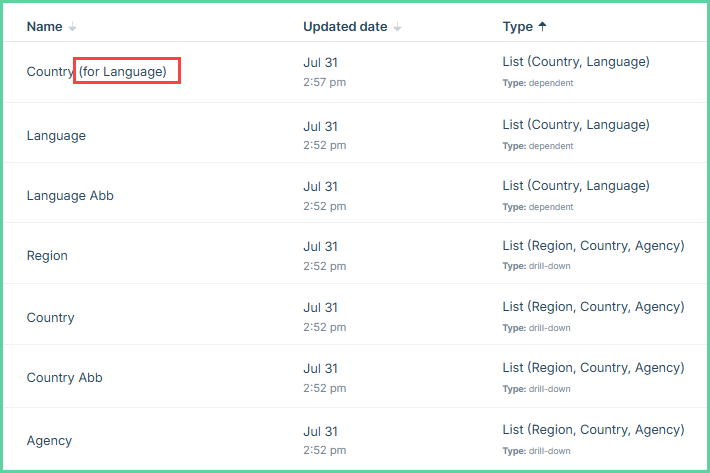Open the Country Abb property

[65, 377]
